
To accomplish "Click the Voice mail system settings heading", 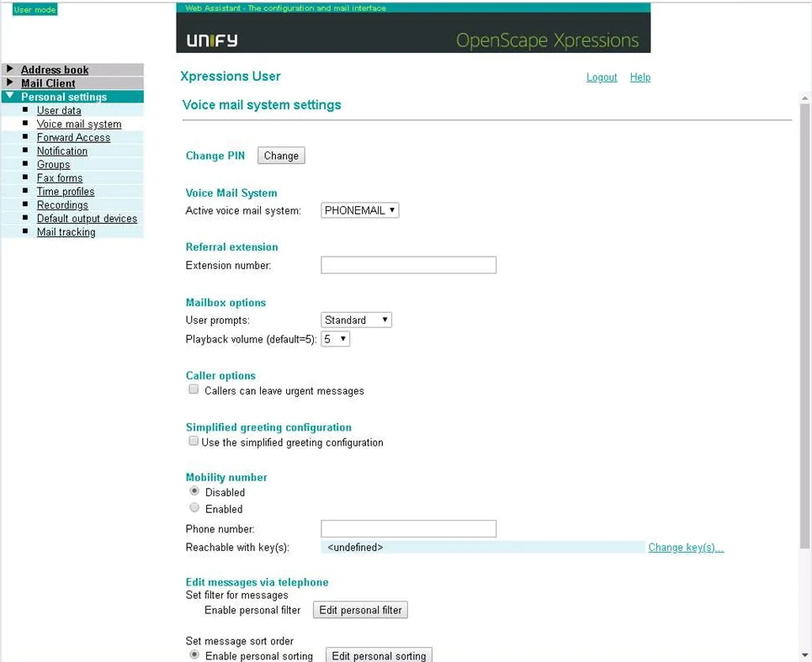I will click(262, 105).
